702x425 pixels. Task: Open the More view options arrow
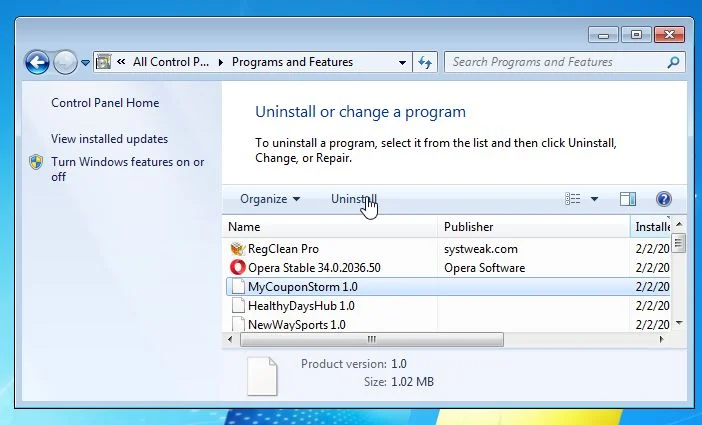[594, 199]
